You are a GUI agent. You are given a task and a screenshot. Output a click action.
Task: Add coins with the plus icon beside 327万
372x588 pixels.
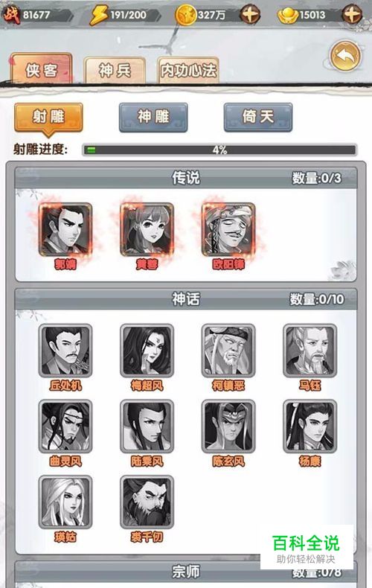250,15
